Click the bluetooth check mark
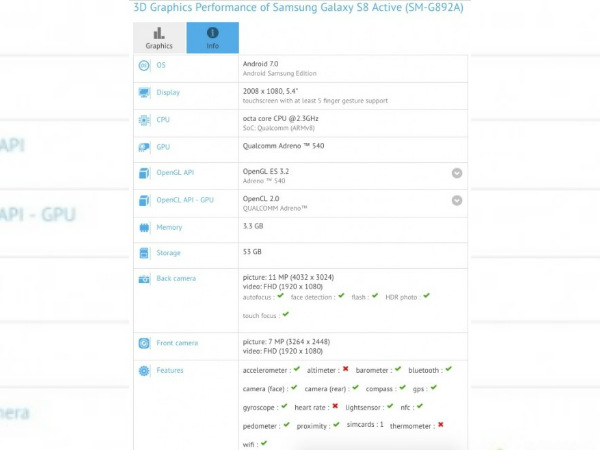Image resolution: width=600 pixels, height=450 pixels. point(448,369)
